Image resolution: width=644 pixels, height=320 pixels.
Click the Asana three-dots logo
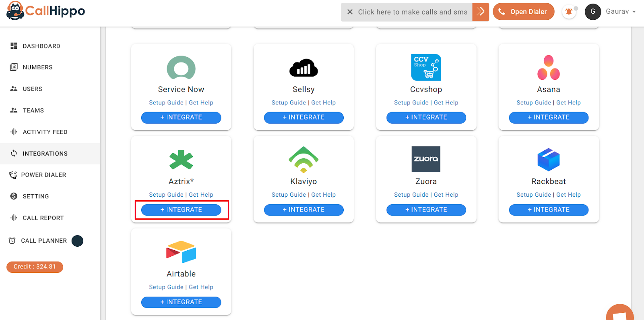[x=549, y=67]
